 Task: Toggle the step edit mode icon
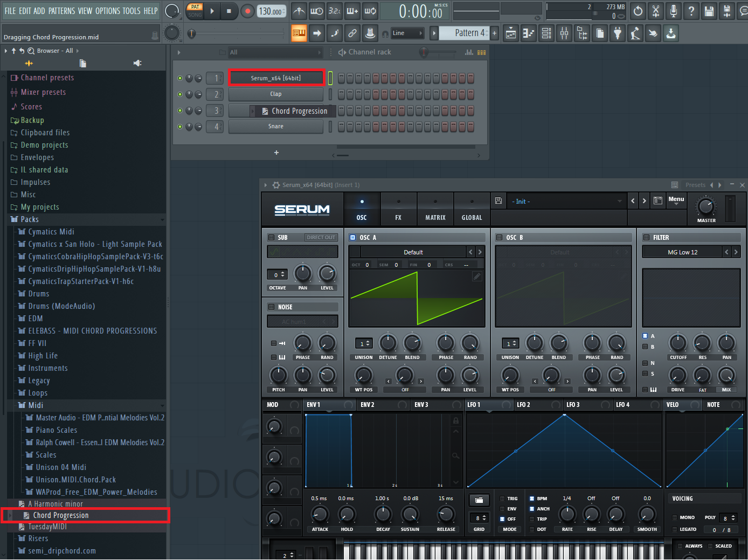click(x=335, y=33)
